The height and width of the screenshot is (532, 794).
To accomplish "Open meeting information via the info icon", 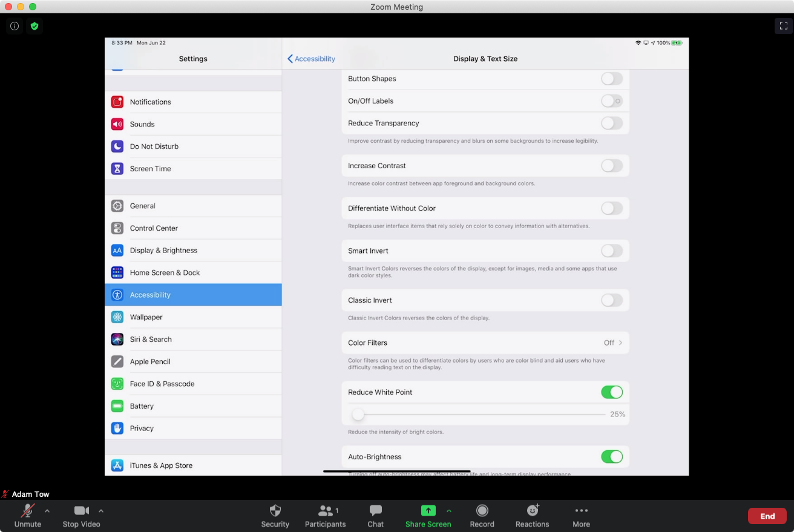I will click(15, 26).
